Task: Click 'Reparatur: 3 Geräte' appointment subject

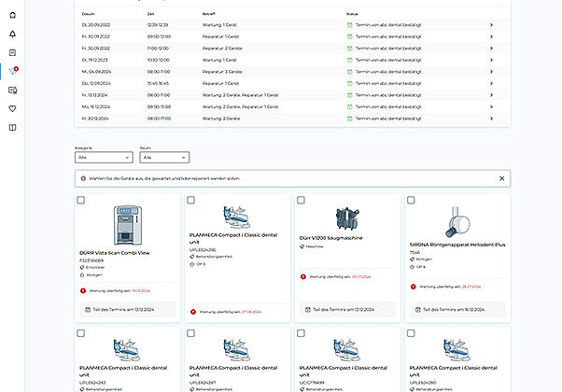Action: 222,72
